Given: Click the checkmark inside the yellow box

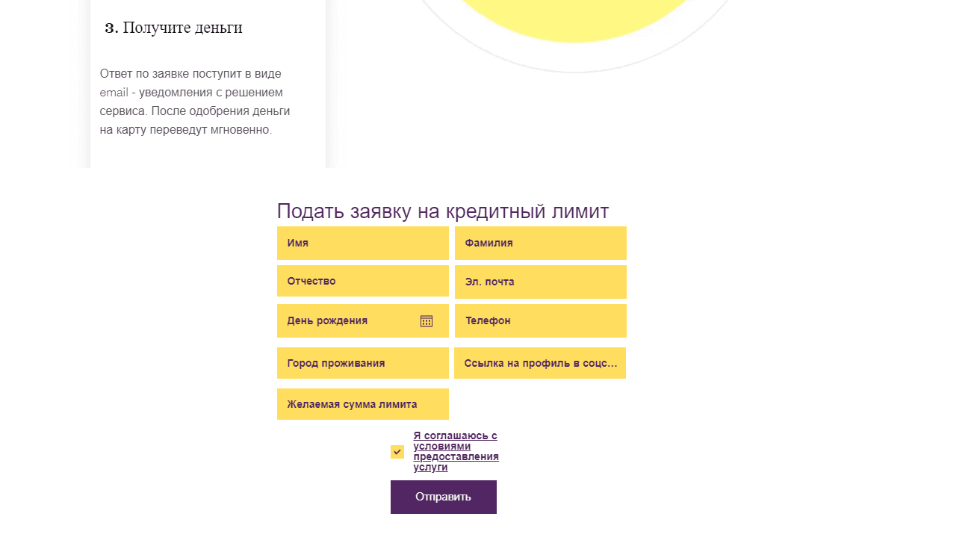Looking at the screenshot, I should 397,452.
